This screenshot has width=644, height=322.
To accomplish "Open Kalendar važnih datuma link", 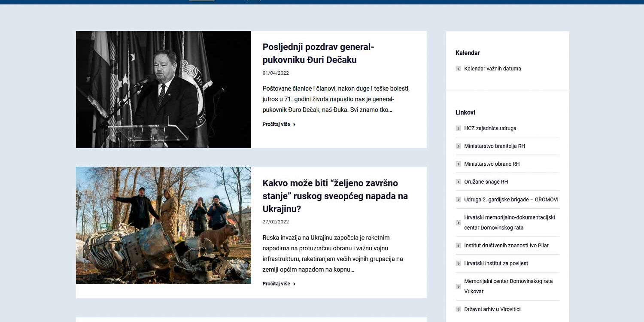I will [492, 69].
